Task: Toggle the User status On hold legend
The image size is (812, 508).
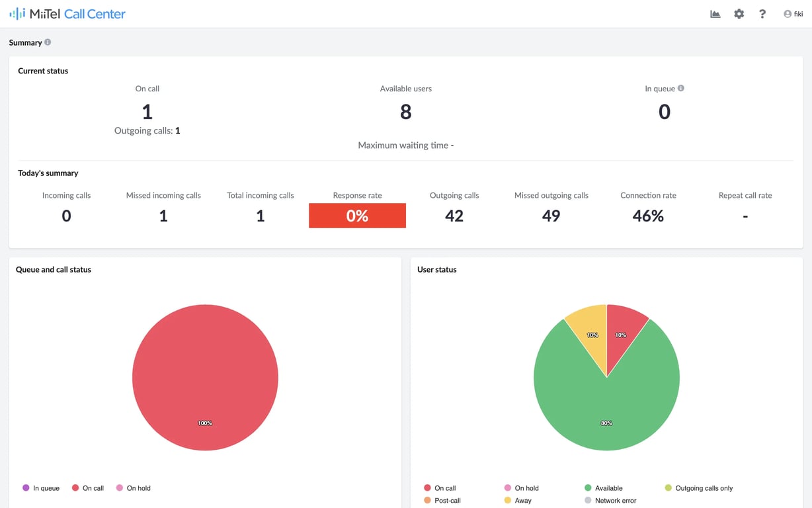Action: [521, 488]
